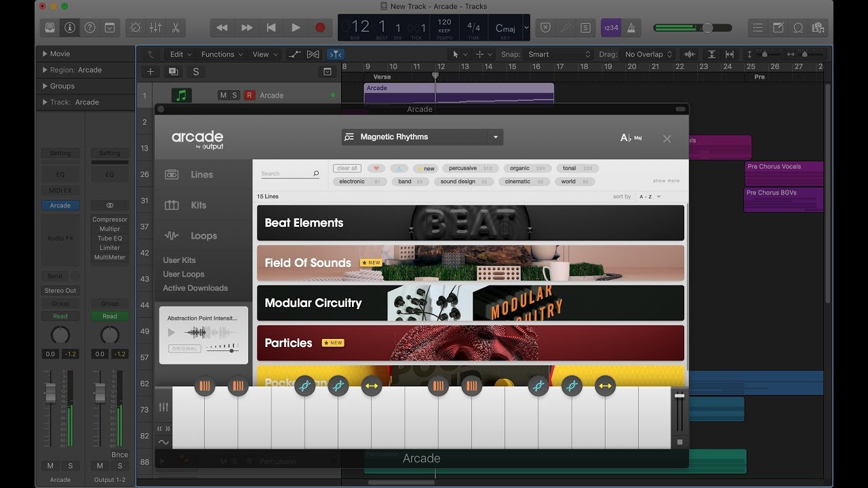Click the clear all tags button

pyautogui.click(x=347, y=168)
